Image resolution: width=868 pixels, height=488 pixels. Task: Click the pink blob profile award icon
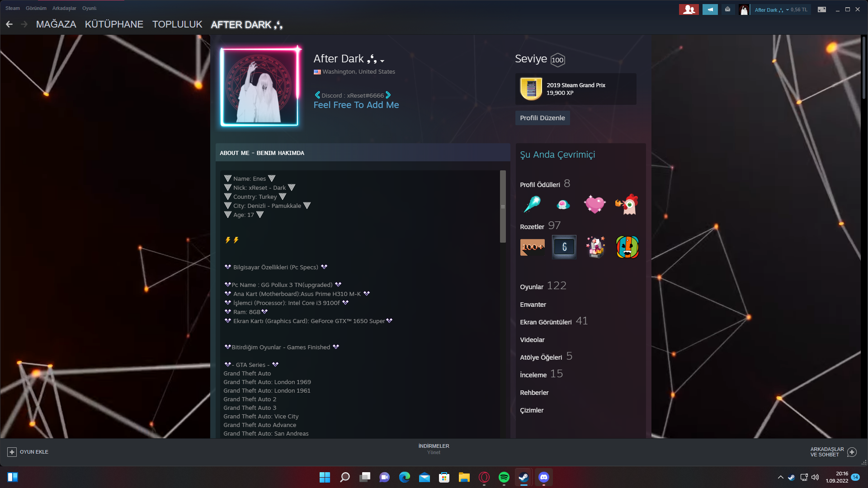tap(563, 205)
